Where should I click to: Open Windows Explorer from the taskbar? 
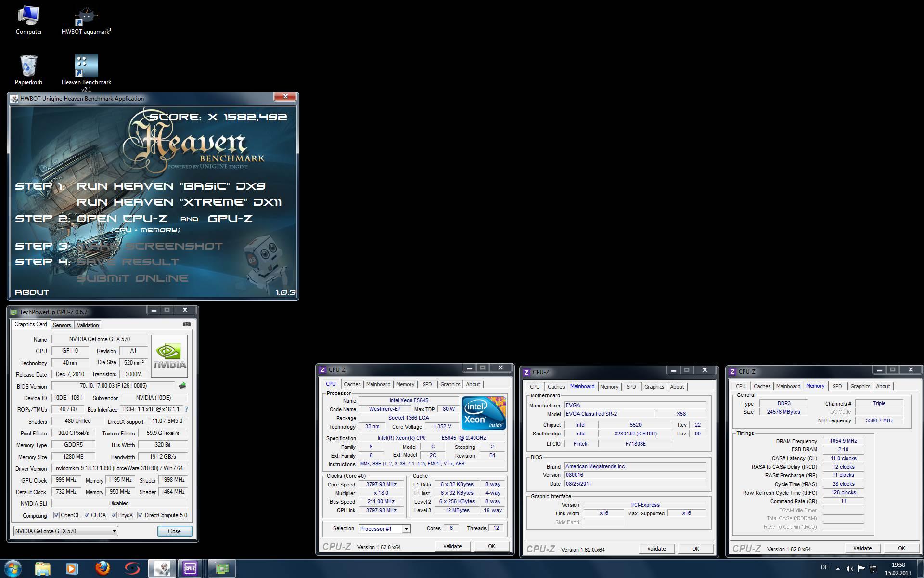coord(42,569)
